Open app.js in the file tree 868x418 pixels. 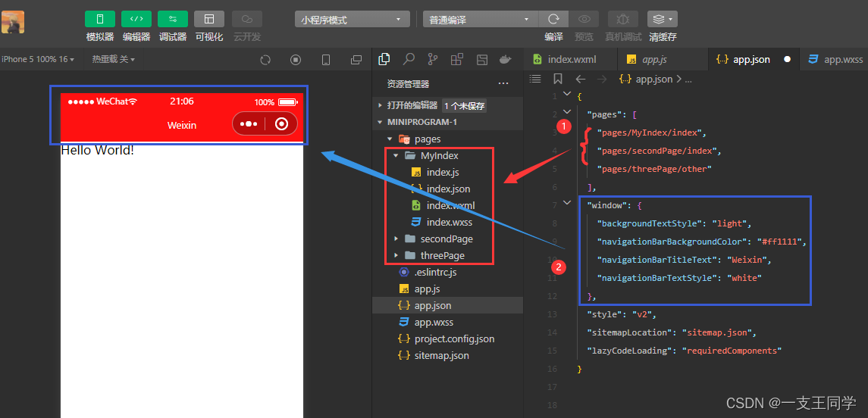coord(447,289)
